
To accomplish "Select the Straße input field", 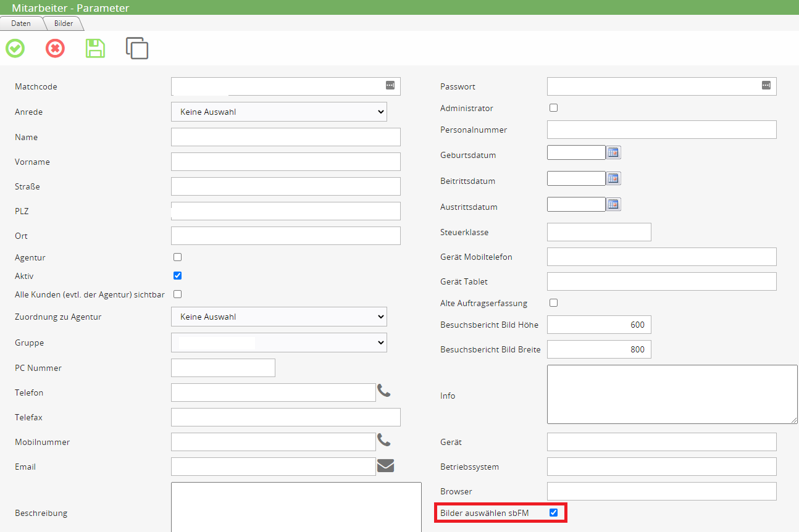I will coord(286,186).
